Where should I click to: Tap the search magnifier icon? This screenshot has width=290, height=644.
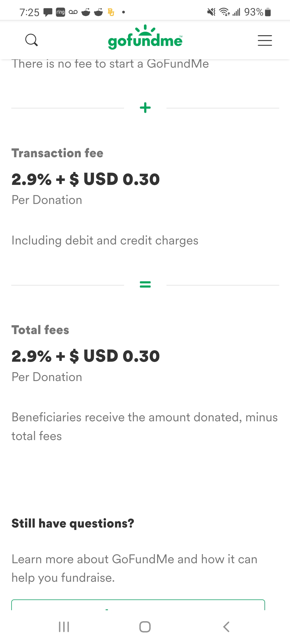(31, 40)
